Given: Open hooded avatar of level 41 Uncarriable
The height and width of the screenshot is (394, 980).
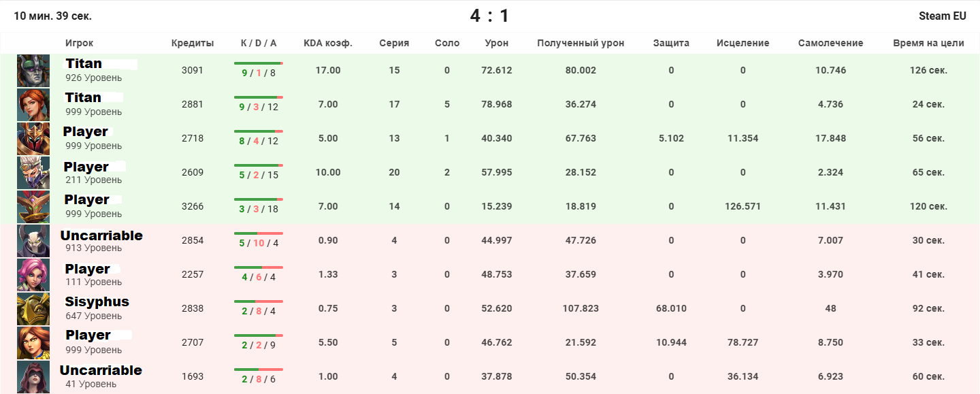Looking at the screenshot, I should [33, 376].
